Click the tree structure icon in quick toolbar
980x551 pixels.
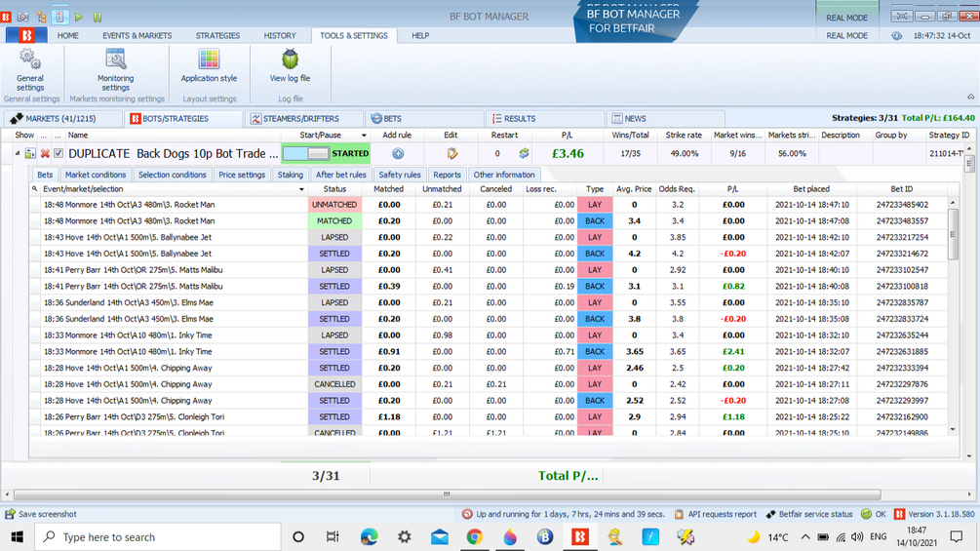coord(41,17)
